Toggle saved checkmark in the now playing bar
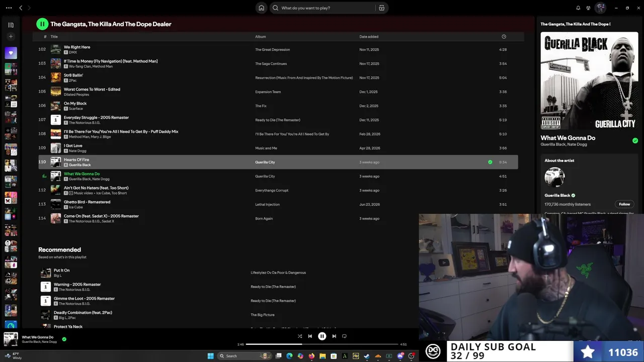 coord(64,339)
